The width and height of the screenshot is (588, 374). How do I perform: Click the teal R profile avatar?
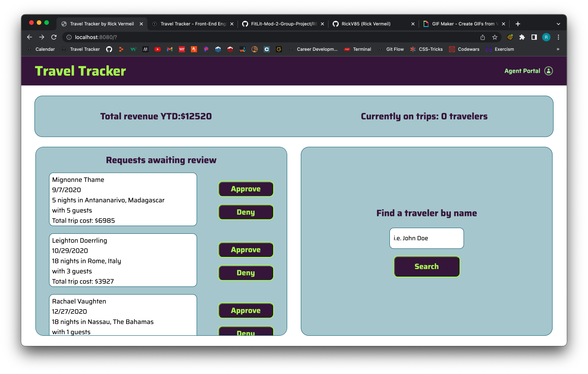546,37
